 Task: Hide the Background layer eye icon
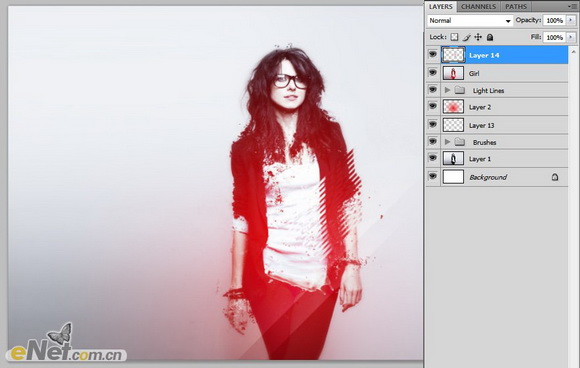click(x=433, y=176)
